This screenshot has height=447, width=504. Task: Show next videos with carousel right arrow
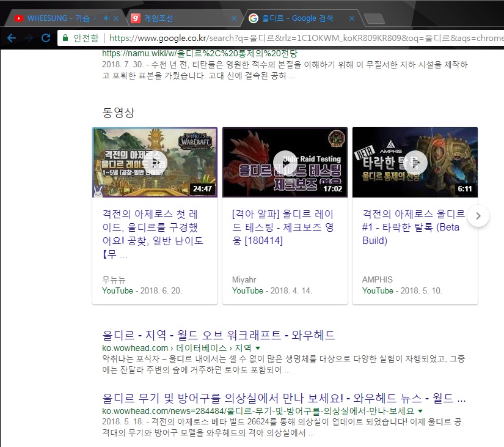pyautogui.click(x=479, y=215)
